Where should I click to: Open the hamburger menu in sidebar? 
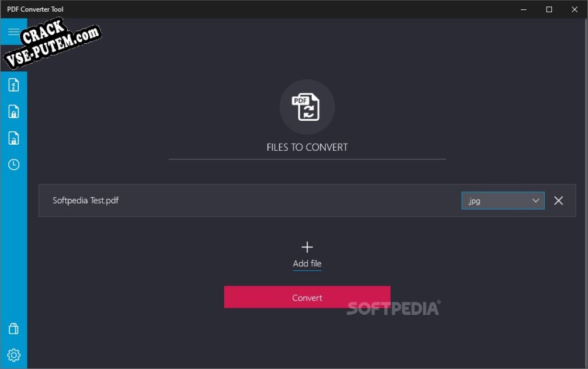13,32
